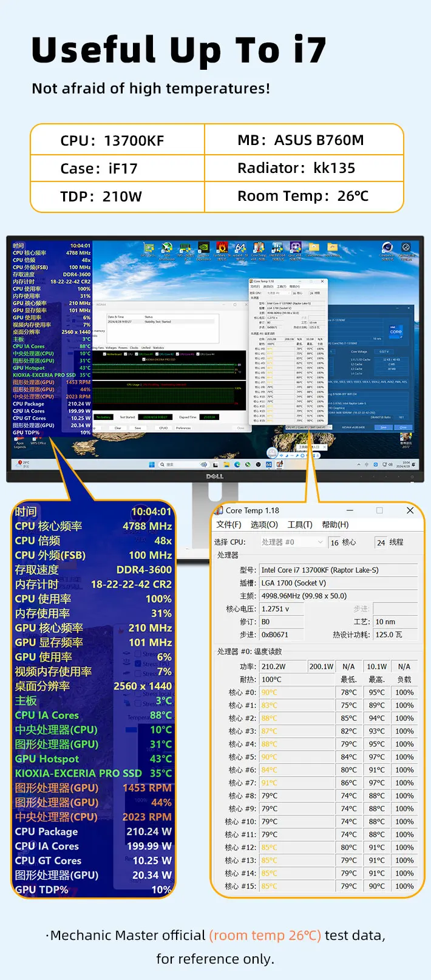Click the Intel Core i7 13700KF model field
Viewport: 431px width, 980px height.
click(338, 570)
